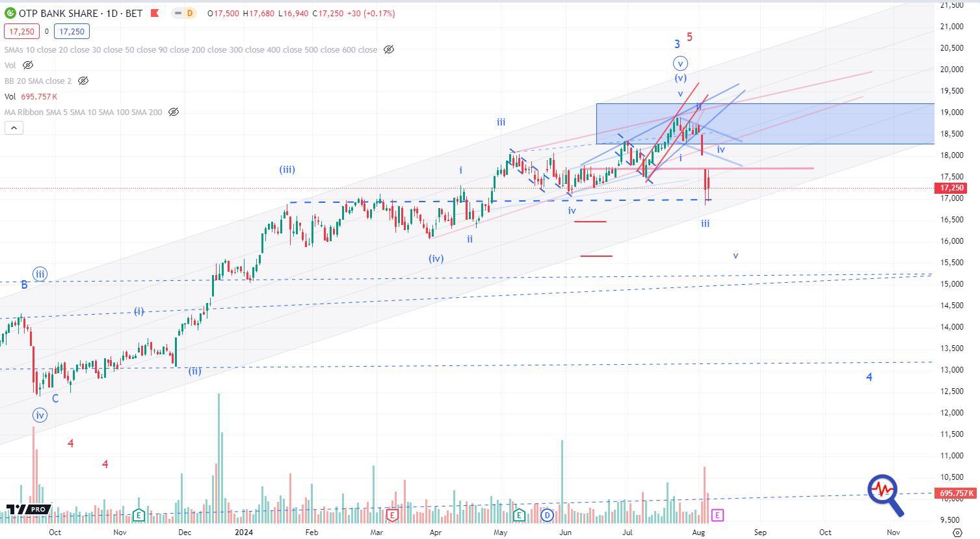This screenshot has height=539, width=980.
Task: Select the BB 20 SMA close 2 legend
Action: 38,81
